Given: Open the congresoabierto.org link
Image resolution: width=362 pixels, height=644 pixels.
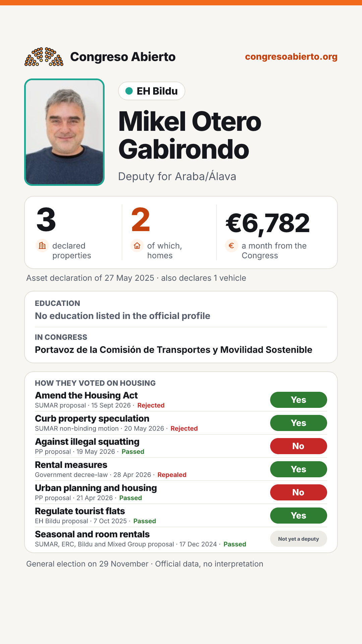Looking at the screenshot, I should (x=291, y=57).
